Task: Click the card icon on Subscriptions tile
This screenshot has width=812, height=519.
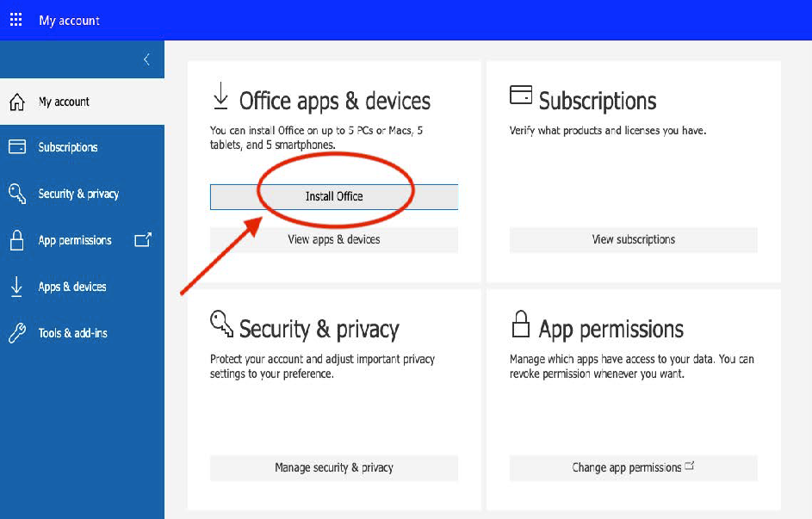Action: tap(521, 95)
